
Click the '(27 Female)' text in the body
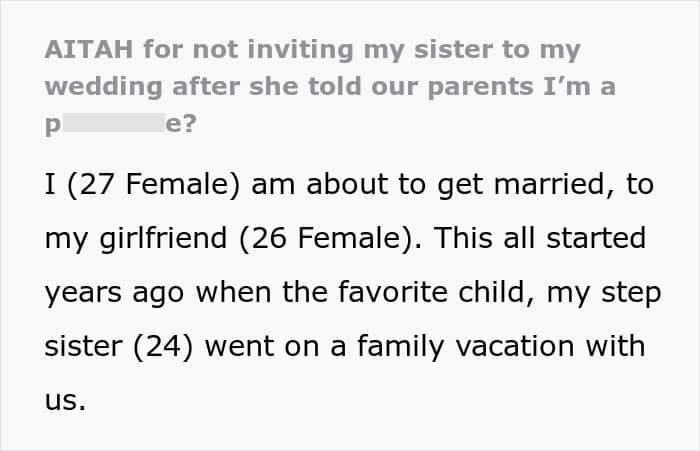click(x=154, y=184)
